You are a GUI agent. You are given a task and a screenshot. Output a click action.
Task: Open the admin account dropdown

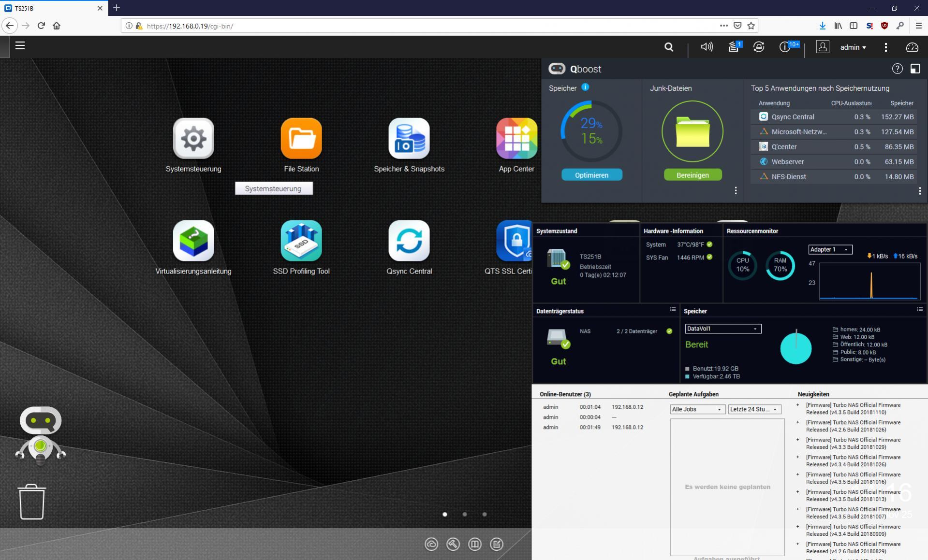pos(853,47)
